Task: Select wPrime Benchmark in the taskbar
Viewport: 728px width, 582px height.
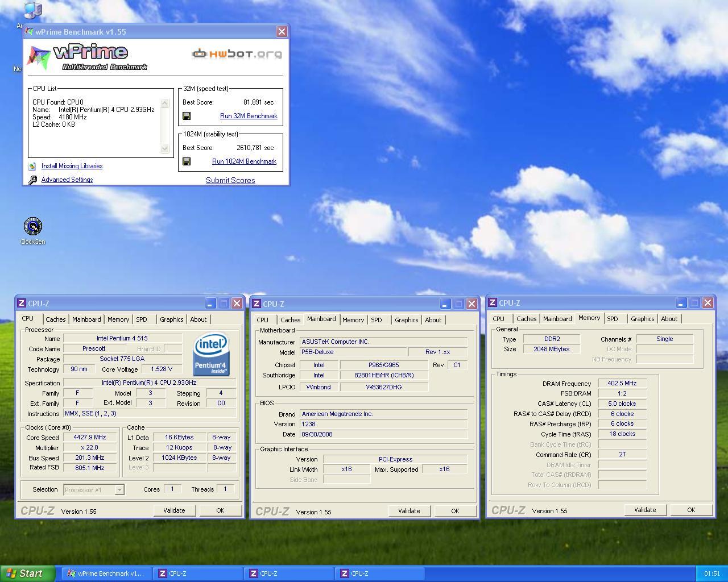Action: 106,573
